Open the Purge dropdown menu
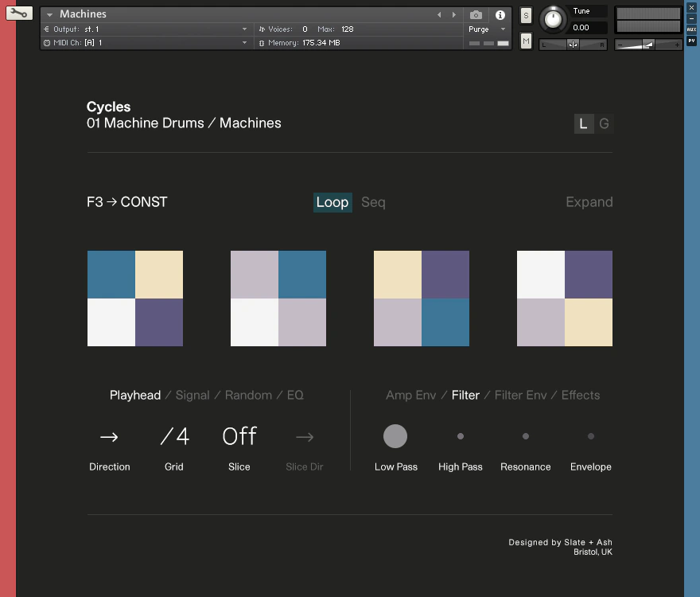The height and width of the screenshot is (597, 700). [487, 29]
